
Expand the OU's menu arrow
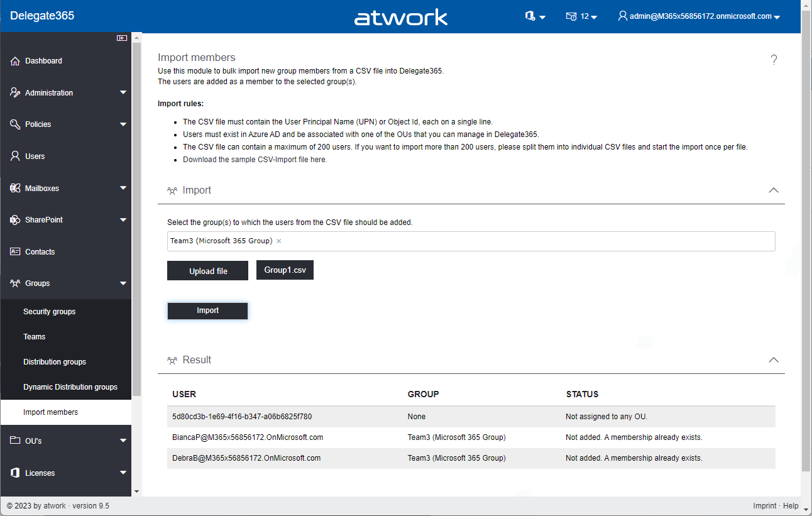click(x=123, y=441)
